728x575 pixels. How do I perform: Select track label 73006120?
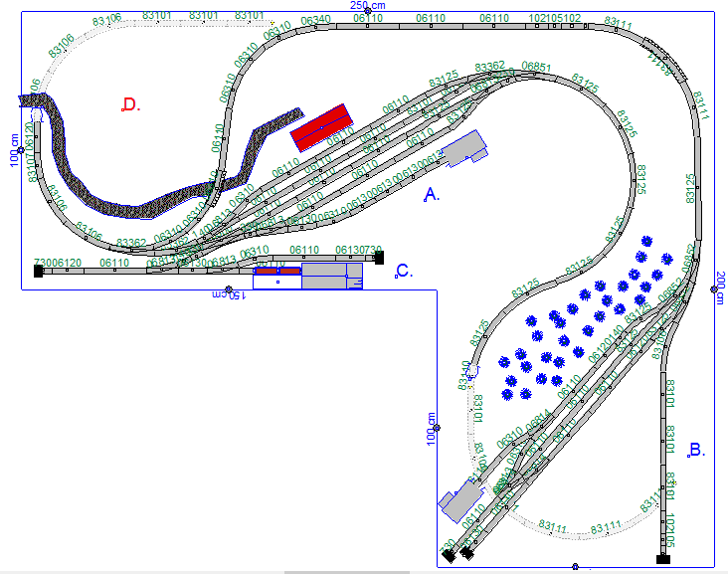(x=58, y=263)
